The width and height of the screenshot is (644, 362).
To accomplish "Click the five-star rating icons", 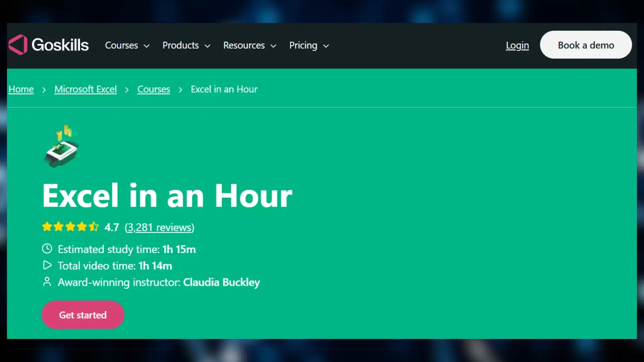I will pyautogui.click(x=70, y=227).
